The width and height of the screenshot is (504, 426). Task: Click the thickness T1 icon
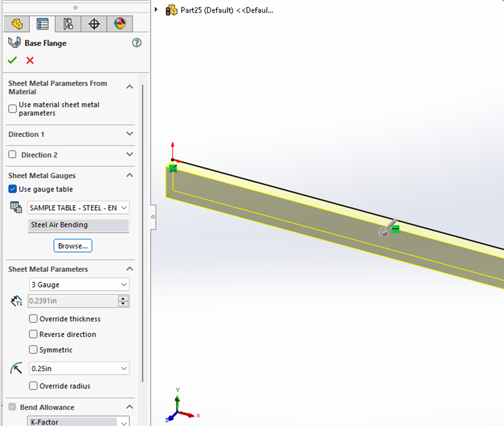pyautogui.click(x=16, y=301)
